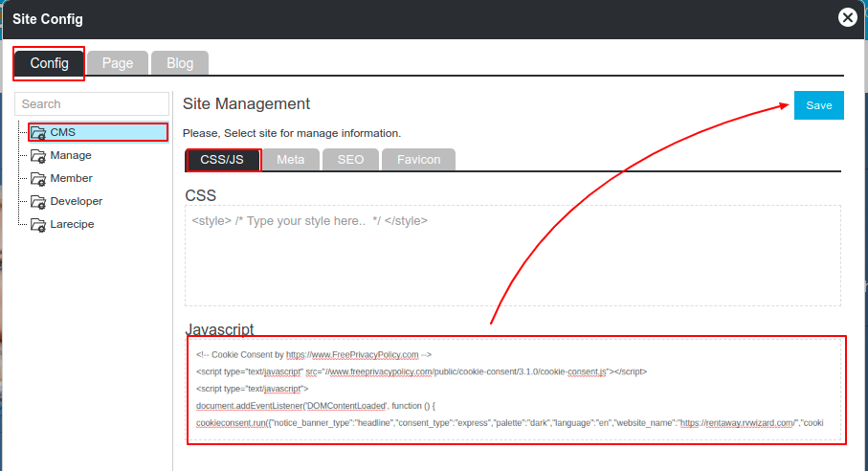This screenshot has width=868, height=471.
Task: Click inside the CSS style text area
Action: tap(513, 256)
